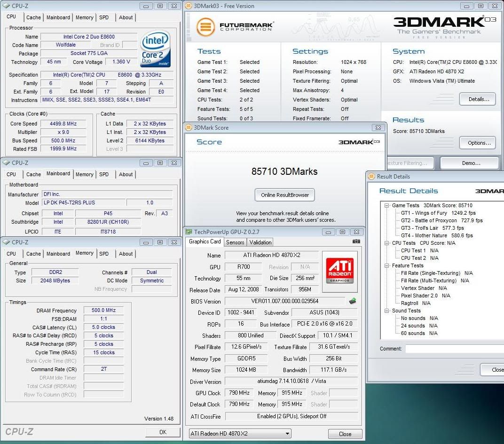Screen dimensions: 504x444
Task: Click the 3DMark Score window icon
Action: click(189, 127)
